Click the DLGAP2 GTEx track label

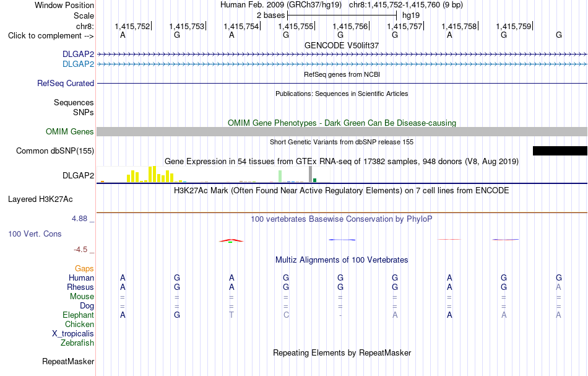(78, 176)
